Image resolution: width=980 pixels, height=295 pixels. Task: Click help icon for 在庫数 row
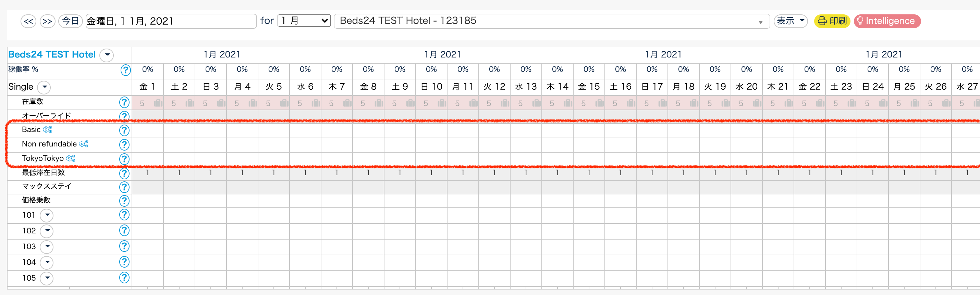point(124,102)
